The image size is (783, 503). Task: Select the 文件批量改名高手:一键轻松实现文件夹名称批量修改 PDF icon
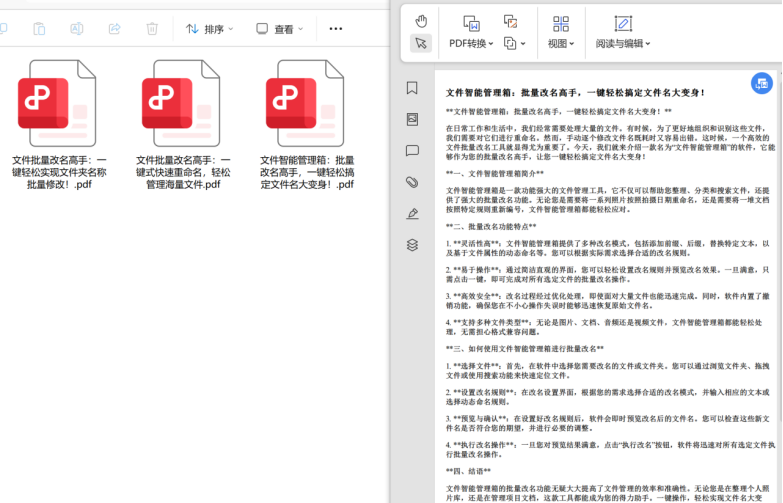[59, 103]
